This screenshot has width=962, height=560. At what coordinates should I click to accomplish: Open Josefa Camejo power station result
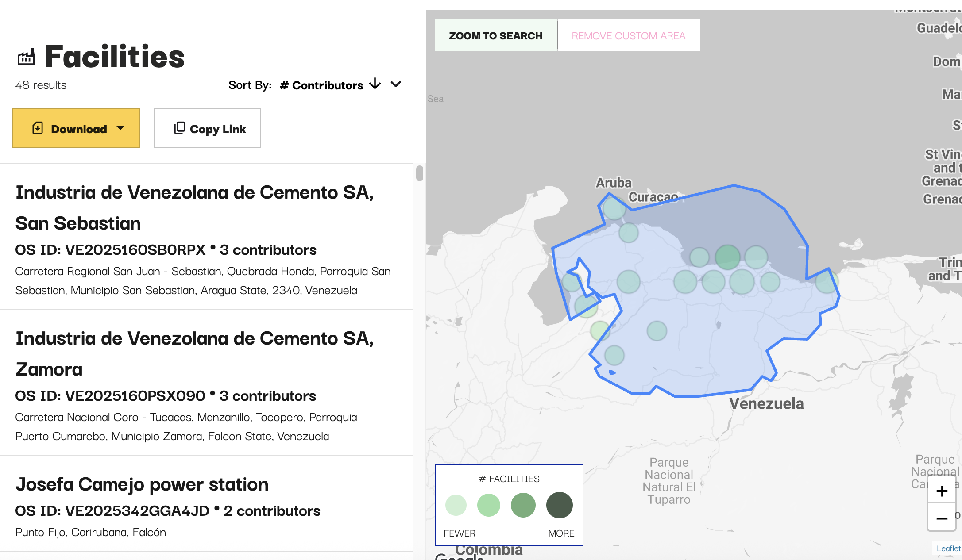point(142,484)
